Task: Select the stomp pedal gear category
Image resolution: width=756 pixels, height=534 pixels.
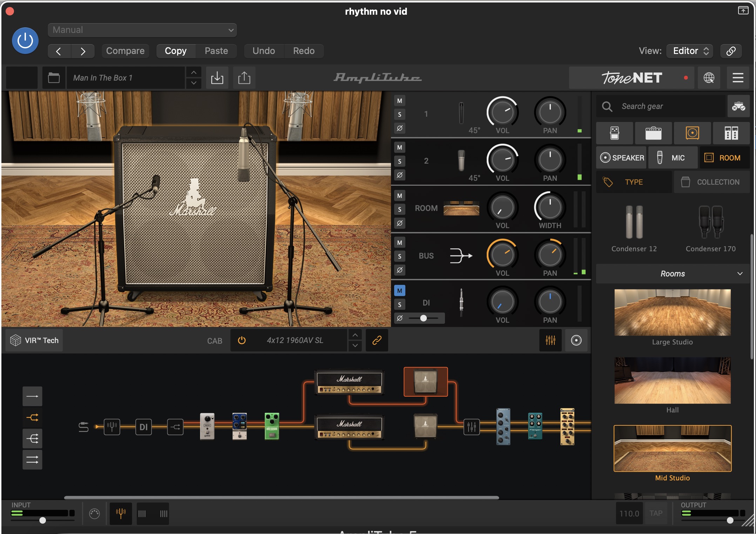Action: pos(615,133)
